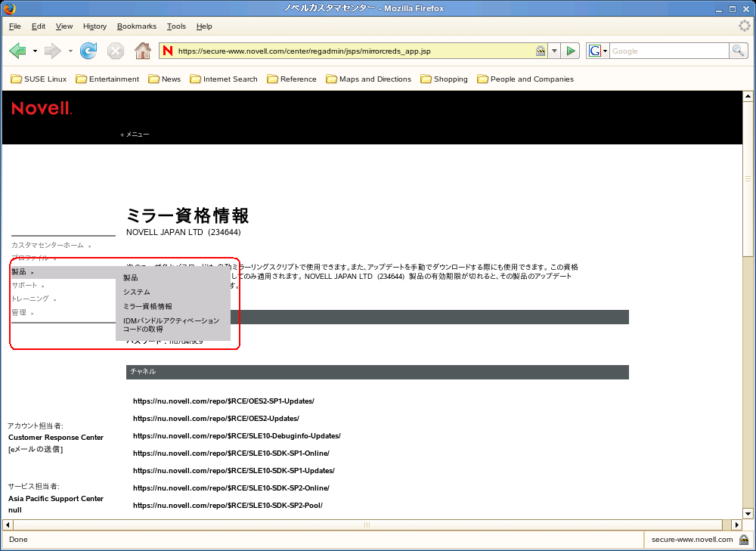Click the eメールの送信 link
Screen dimensions: 756x551
coord(36,449)
